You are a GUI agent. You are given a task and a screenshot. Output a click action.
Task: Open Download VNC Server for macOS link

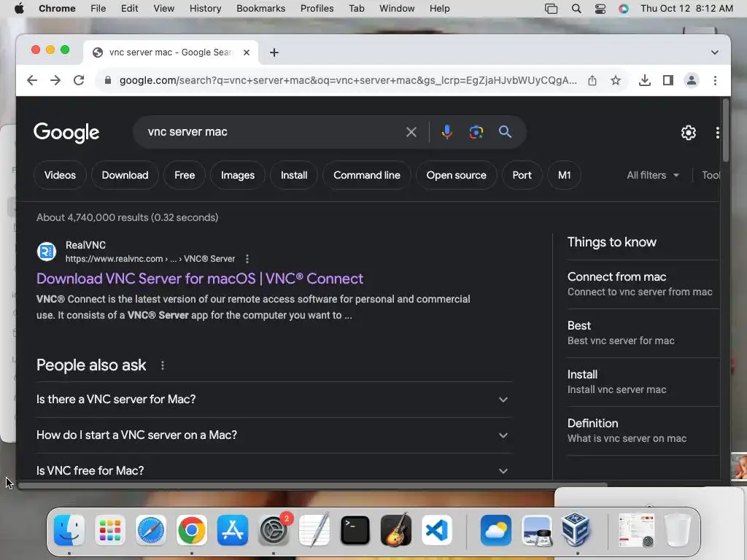click(x=200, y=279)
